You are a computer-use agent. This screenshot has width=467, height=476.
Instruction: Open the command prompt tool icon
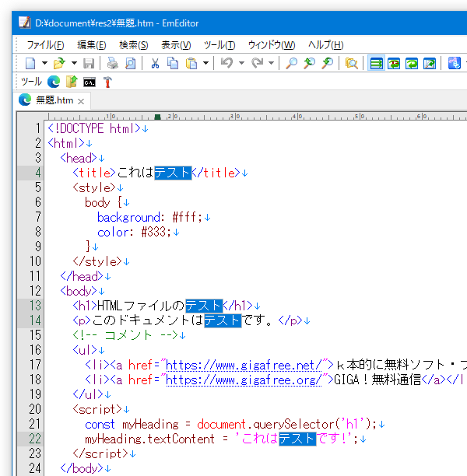coord(90,82)
